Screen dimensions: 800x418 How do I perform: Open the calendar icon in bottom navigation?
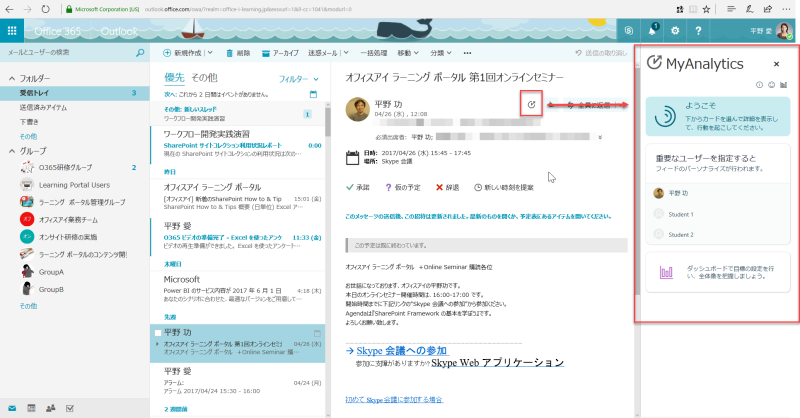pyautogui.click(x=31, y=408)
